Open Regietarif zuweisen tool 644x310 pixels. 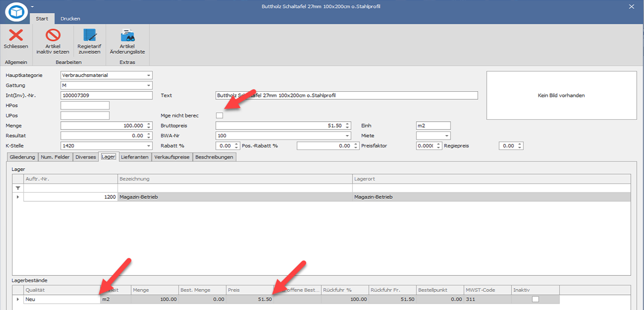click(x=89, y=35)
